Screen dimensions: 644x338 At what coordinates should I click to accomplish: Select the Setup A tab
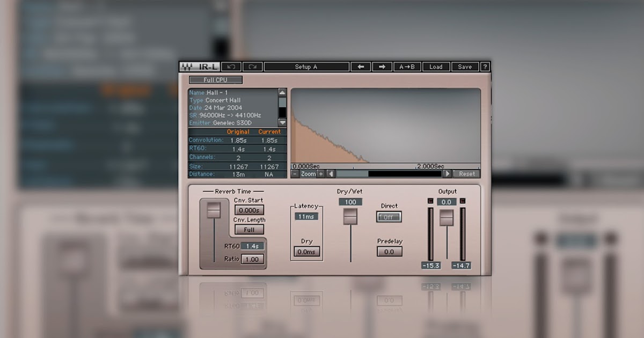pos(308,67)
